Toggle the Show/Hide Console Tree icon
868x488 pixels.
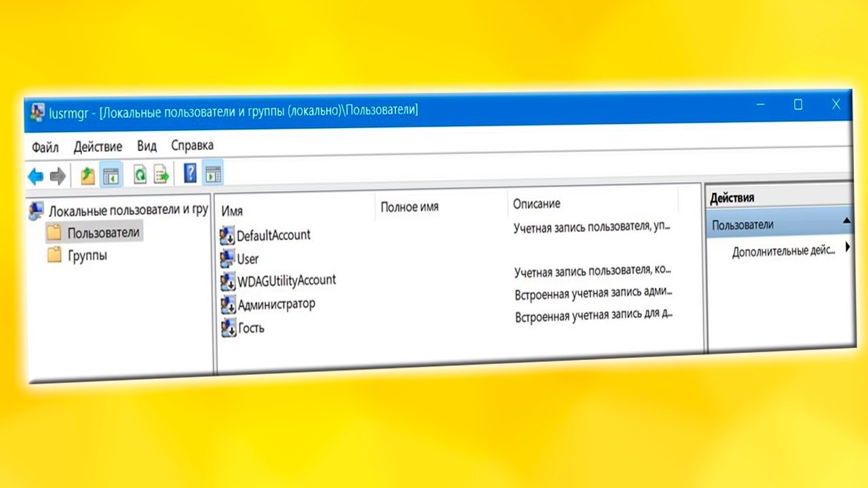pyautogui.click(x=111, y=176)
